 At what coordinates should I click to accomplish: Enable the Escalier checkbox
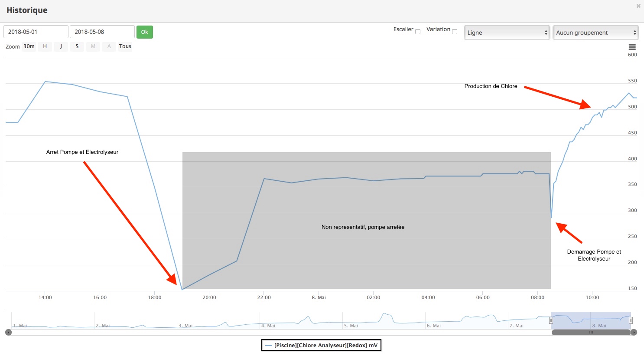(x=418, y=32)
